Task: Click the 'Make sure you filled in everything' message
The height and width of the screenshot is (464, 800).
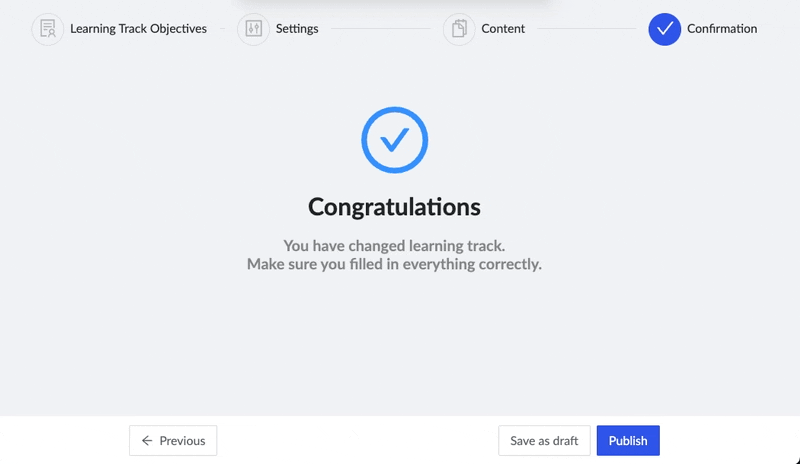Action: pos(394,265)
